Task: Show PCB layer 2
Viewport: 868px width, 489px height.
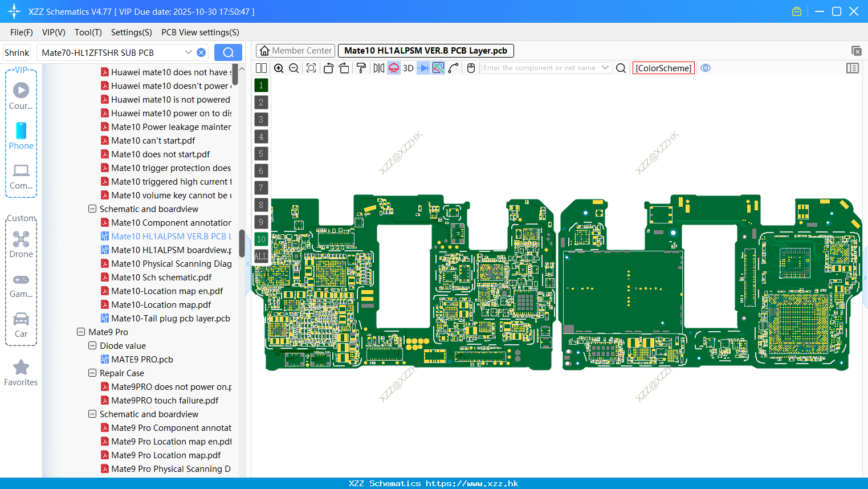Action: 261,103
